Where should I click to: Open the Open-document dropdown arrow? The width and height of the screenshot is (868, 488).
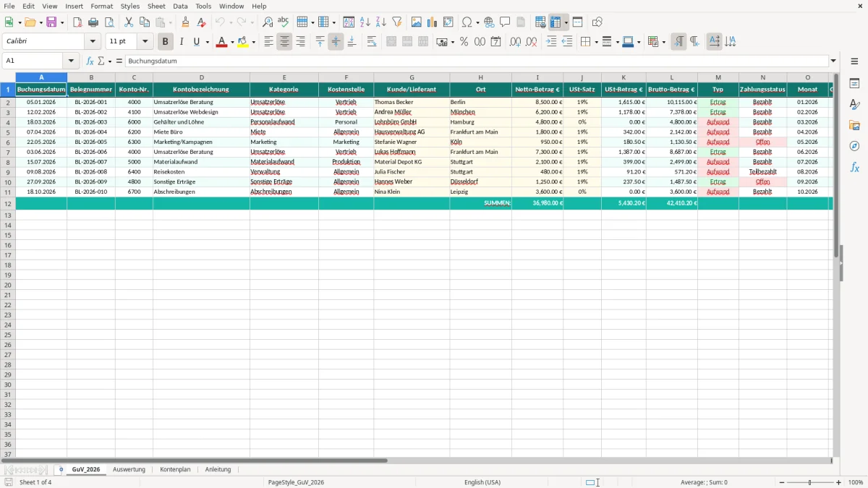point(41,22)
